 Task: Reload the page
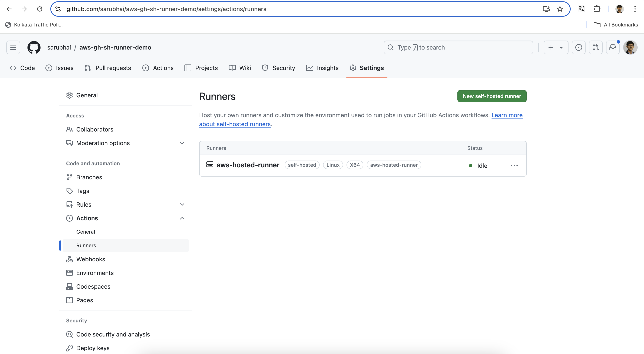point(39,9)
